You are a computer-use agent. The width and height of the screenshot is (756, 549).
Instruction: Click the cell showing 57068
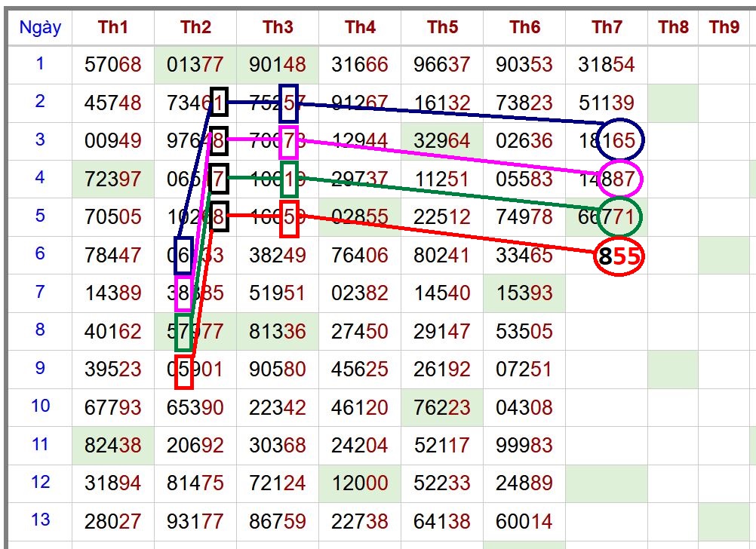point(113,64)
